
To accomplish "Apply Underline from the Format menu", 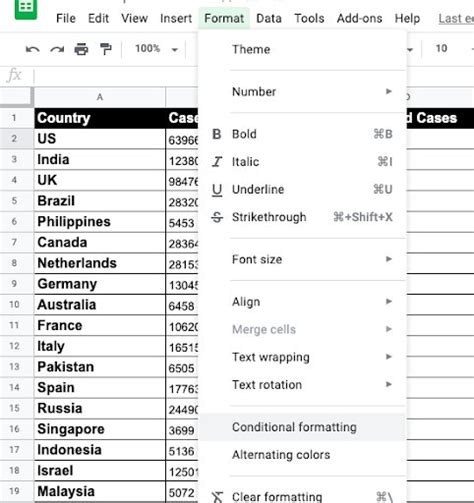I will 302,189.
